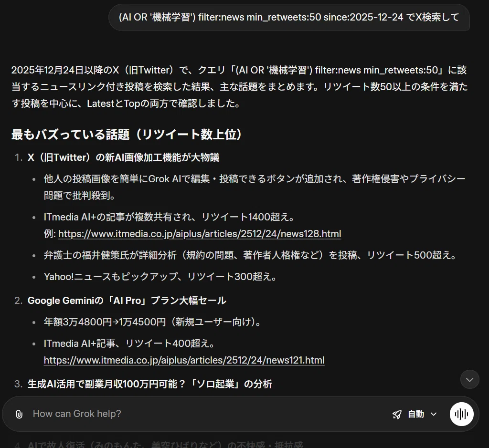The height and width of the screenshot is (448, 489).
Task: Open the ITmedia news128.html link
Action: pyautogui.click(x=200, y=234)
